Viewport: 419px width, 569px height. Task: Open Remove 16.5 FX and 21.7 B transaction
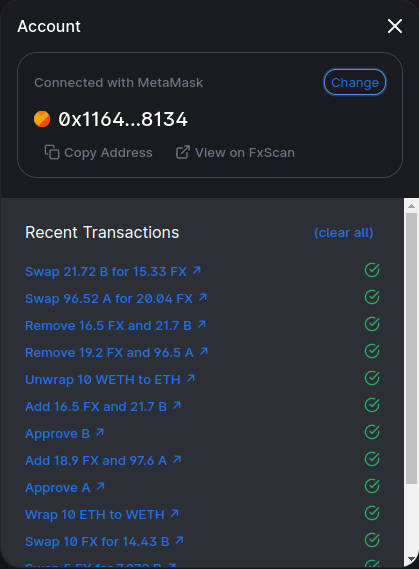(115, 326)
